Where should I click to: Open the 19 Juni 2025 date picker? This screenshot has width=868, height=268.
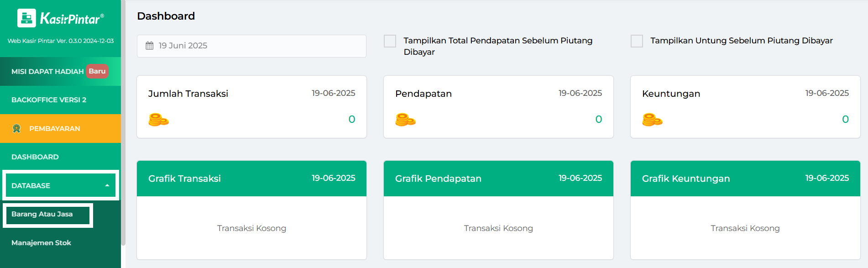pyautogui.click(x=251, y=46)
